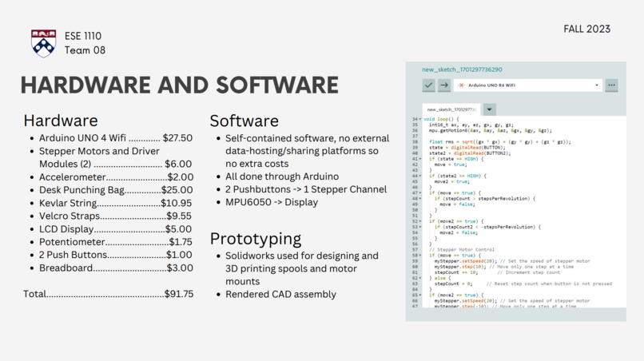Click the 'Kevlar String' $10.95 item

115,203
